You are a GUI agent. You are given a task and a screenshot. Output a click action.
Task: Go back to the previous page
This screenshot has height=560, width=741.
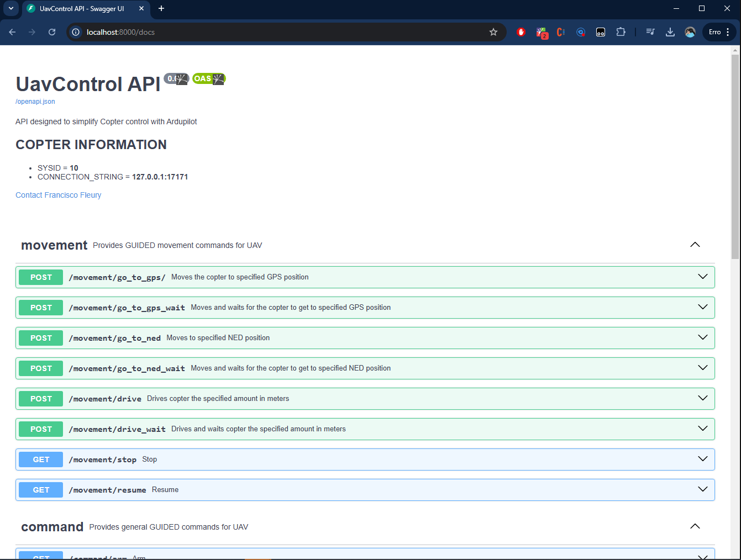coord(12,32)
